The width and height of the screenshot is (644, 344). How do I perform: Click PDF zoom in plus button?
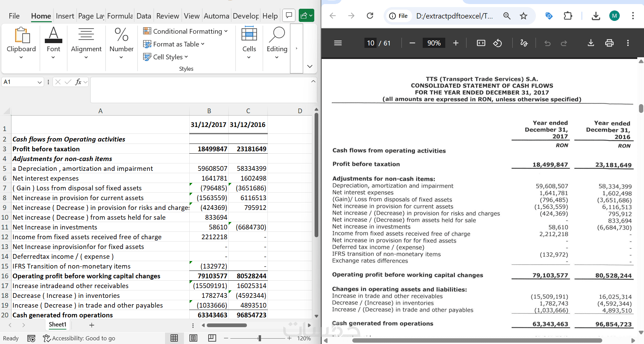pyautogui.click(x=456, y=43)
